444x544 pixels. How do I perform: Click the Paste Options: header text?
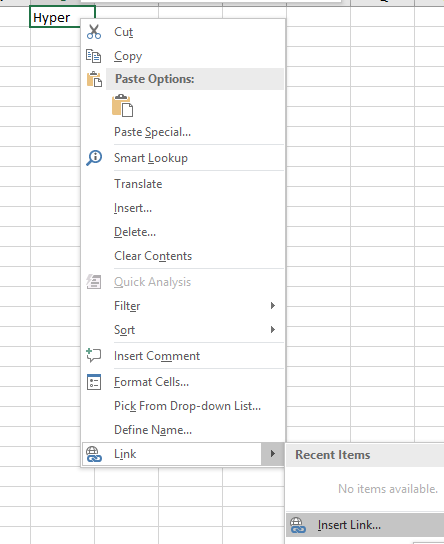pyautogui.click(x=155, y=79)
